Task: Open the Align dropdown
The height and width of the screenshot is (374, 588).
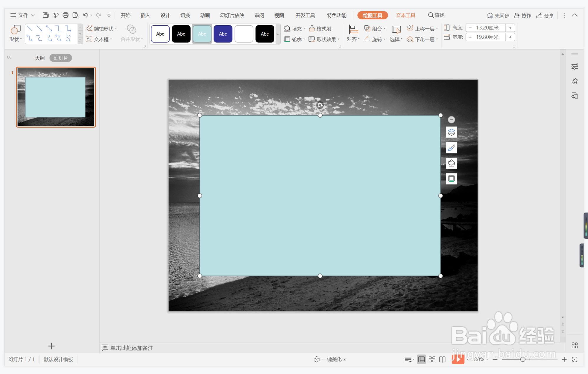Action: [353, 33]
